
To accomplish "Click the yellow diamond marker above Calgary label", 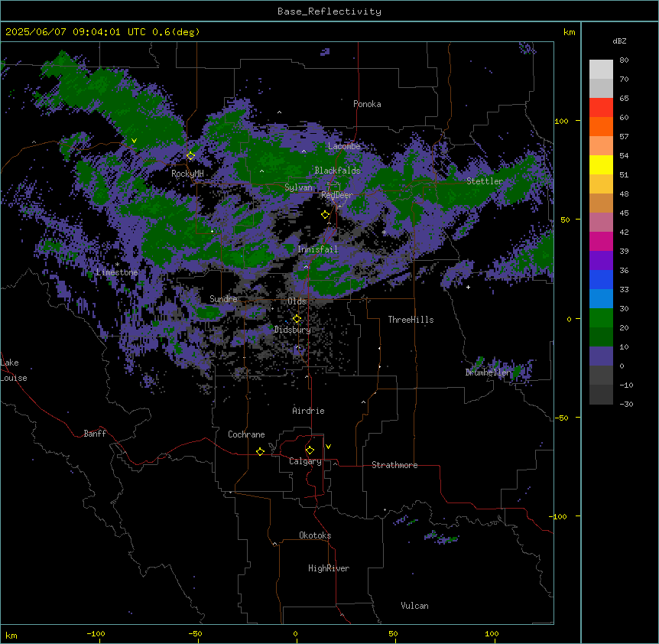I will point(310,450).
